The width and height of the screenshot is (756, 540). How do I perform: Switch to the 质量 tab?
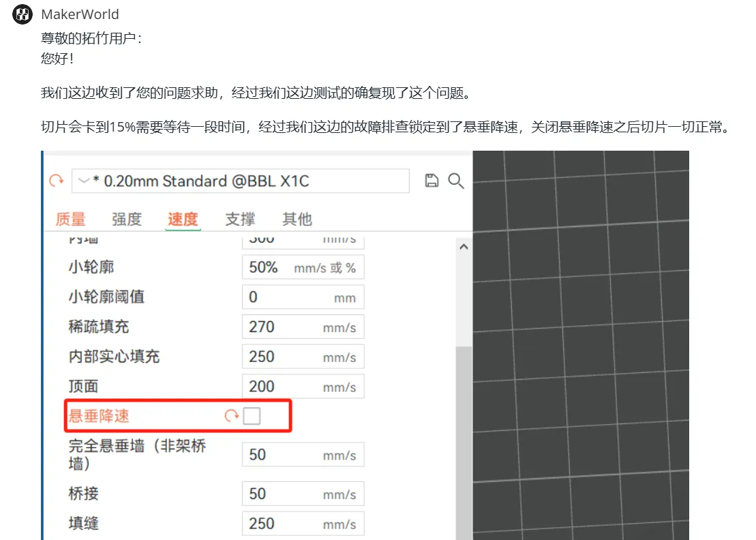pos(70,219)
